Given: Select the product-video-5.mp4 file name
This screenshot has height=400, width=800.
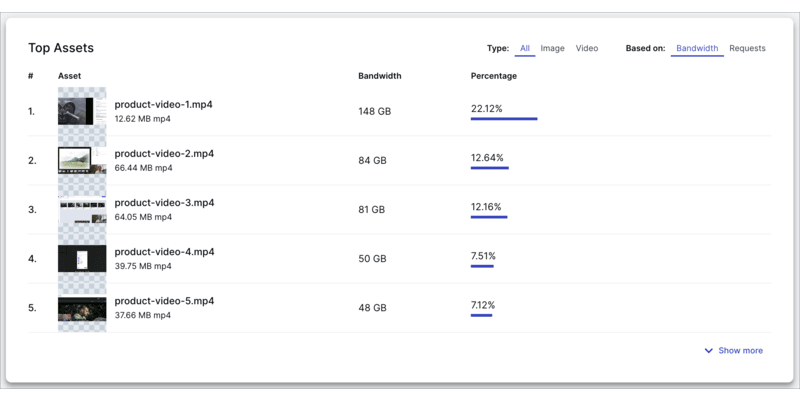Looking at the screenshot, I should tap(164, 301).
